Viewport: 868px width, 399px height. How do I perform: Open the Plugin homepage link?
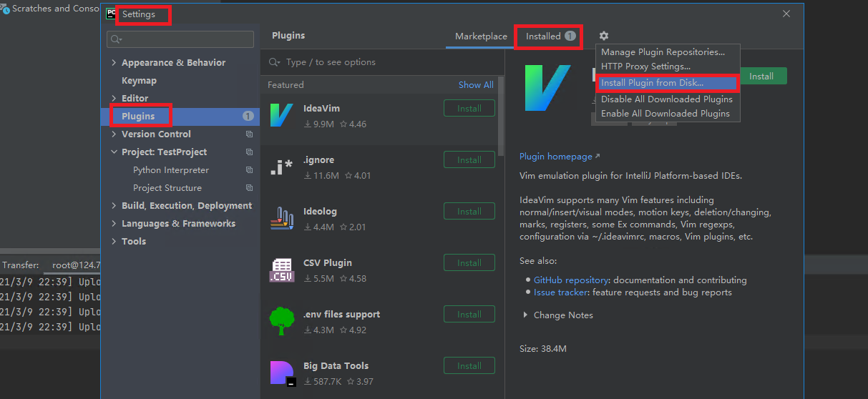pos(556,157)
